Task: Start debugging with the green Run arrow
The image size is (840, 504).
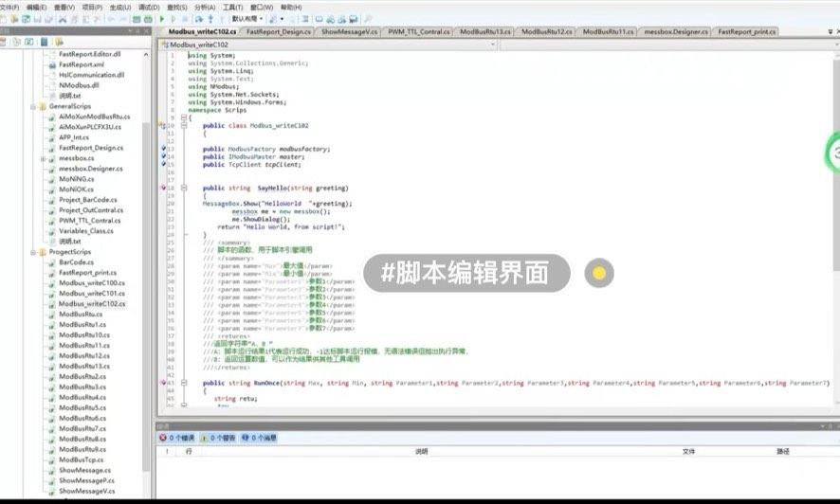Action: click(x=162, y=19)
